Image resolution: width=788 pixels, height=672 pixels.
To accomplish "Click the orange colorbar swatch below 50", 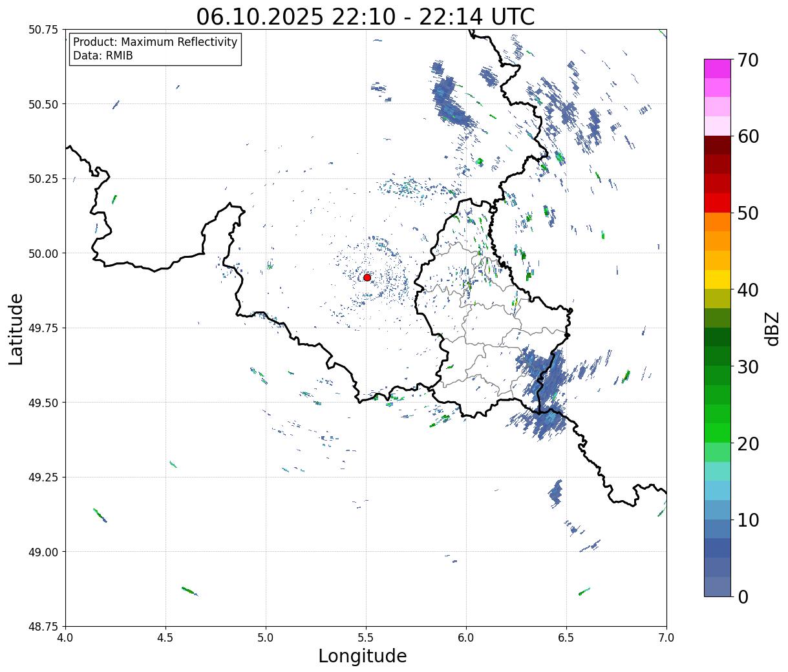I will [718, 222].
